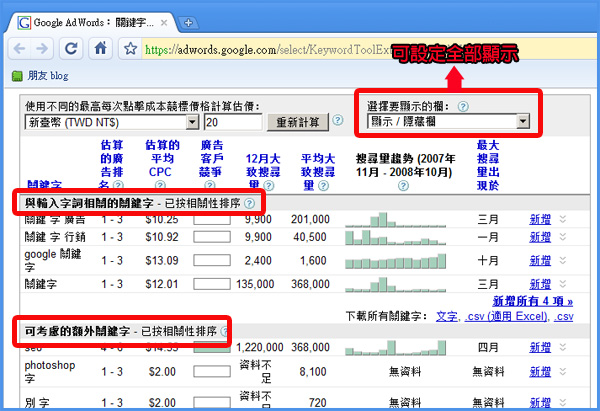
Task: Click the competition bar in 關鍵字 廣告 row
Action: coord(212,220)
